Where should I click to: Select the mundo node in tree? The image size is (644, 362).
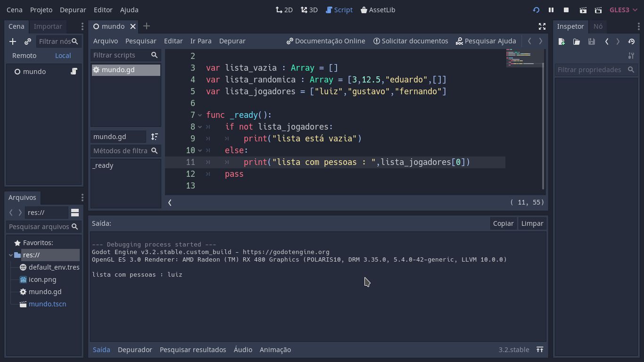34,71
